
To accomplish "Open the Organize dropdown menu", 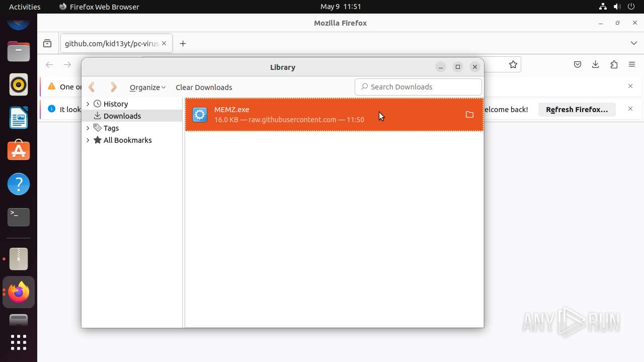I will [147, 87].
